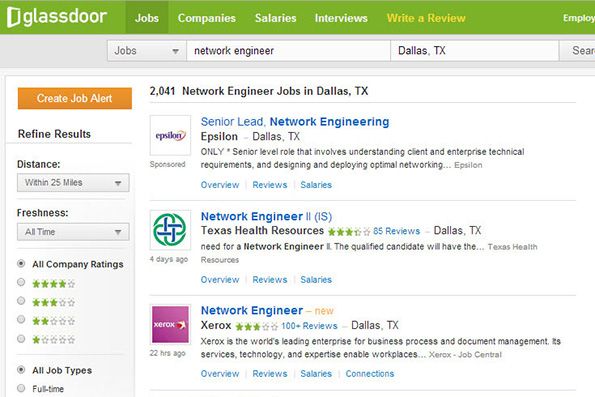
Task: Click the Create Job Alert button
Action: 75,98
